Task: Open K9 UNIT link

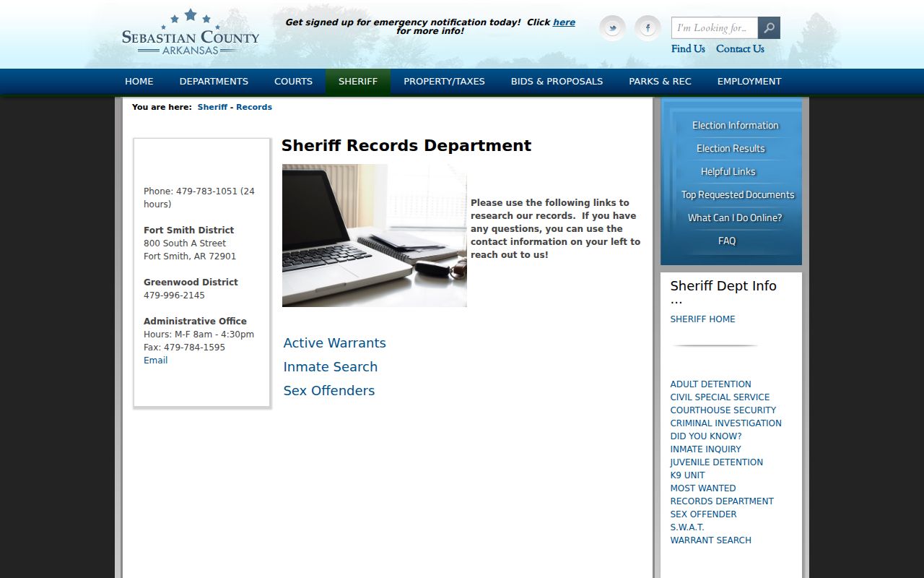Action: (x=687, y=475)
